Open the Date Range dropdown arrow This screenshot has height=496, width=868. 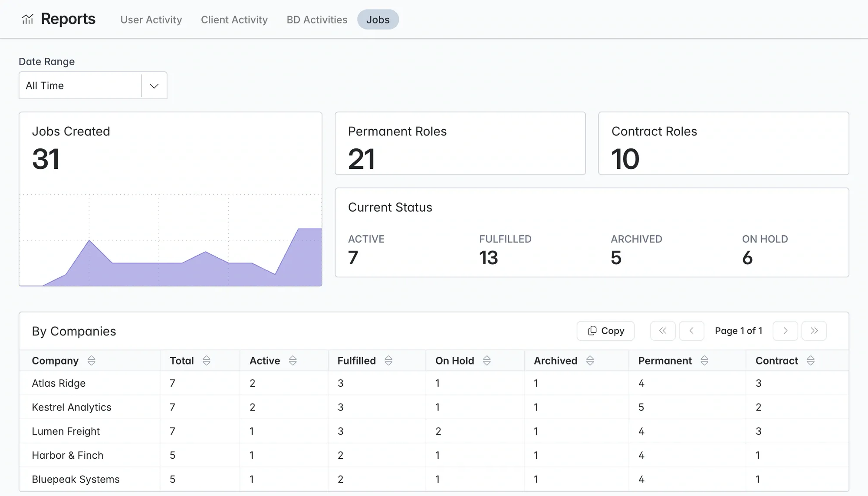(154, 85)
